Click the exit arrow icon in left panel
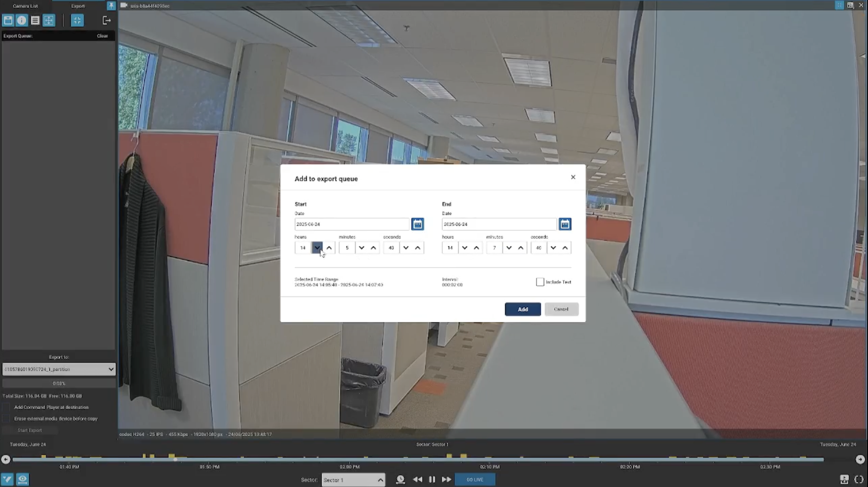Viewport: 868px width, 487px height. point(107,20)
